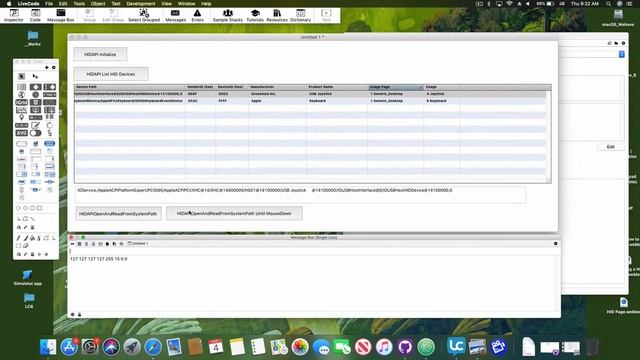Open the Messages toolbar icon
Image resolution: width=640 pixels, height=360 pixels.
point(176,16)
